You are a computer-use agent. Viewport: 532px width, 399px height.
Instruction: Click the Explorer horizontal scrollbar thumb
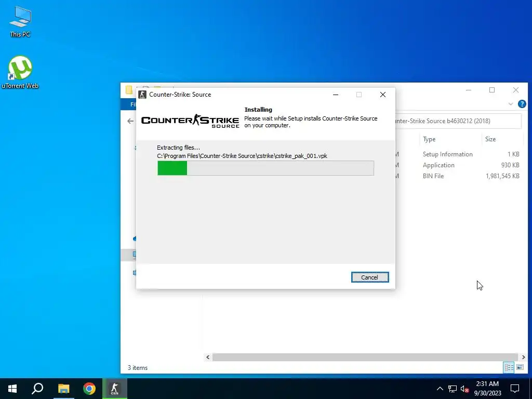click(365, 357)
